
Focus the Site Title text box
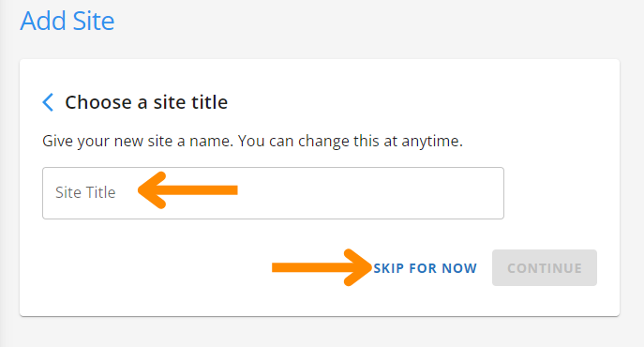273,193
